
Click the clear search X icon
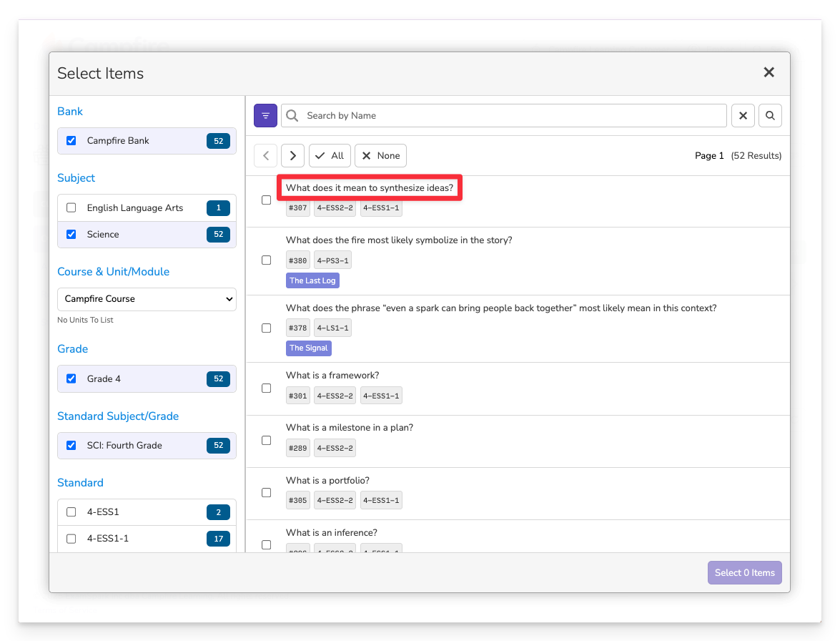(743, 115)
